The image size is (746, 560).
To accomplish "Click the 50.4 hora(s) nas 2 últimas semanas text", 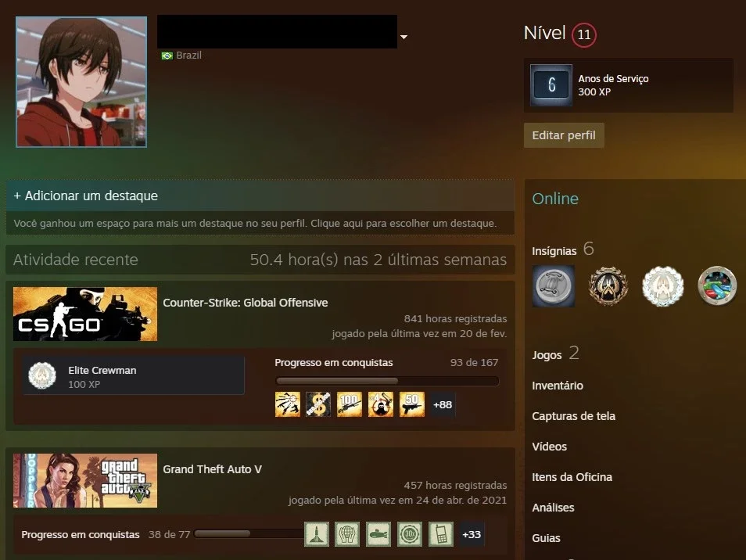I will tap(378, 260).
